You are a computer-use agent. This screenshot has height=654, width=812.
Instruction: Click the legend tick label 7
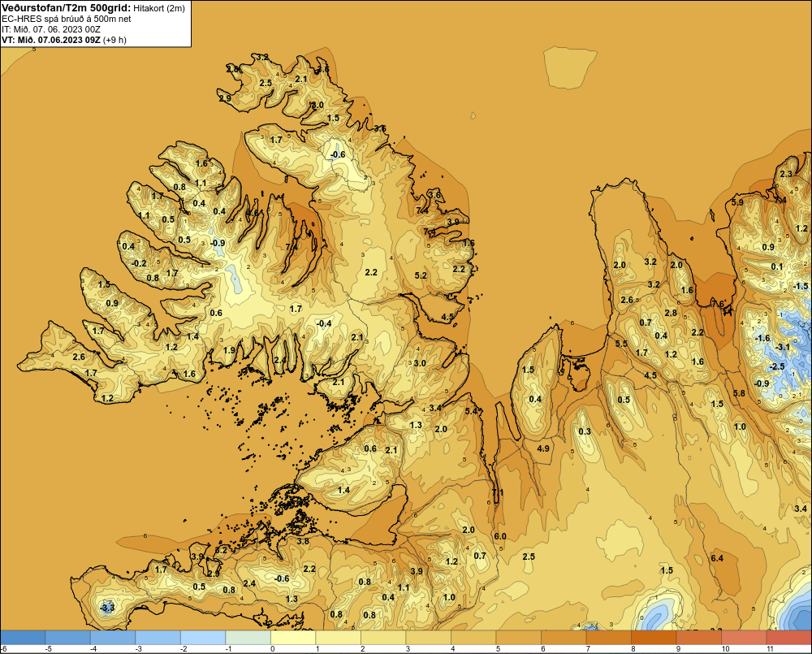pos(588,649)
